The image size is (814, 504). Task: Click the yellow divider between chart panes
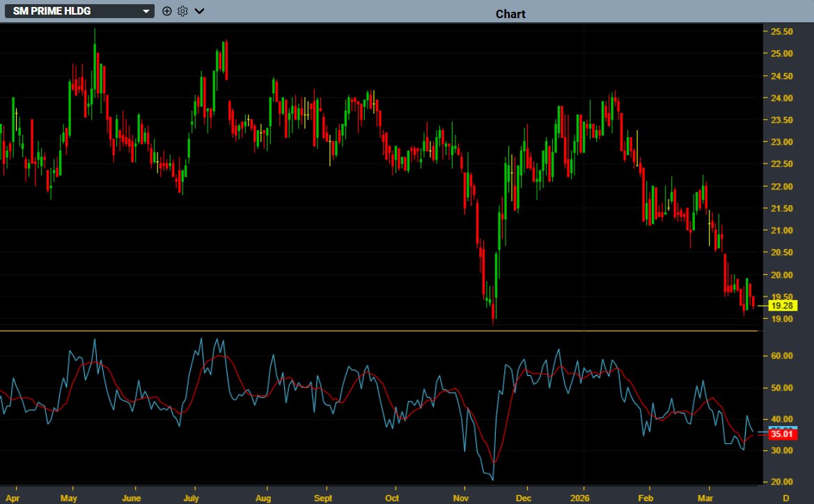[379, 331]
